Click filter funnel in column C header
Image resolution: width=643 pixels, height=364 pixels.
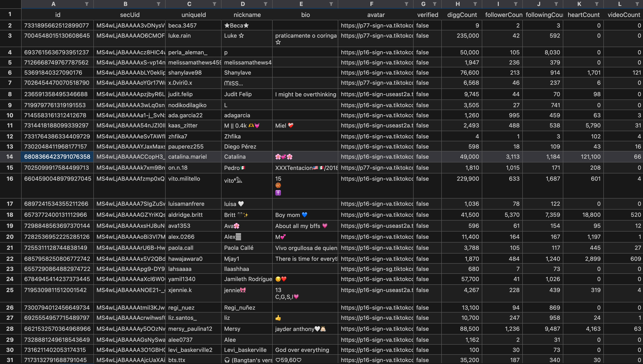(214, 4)
